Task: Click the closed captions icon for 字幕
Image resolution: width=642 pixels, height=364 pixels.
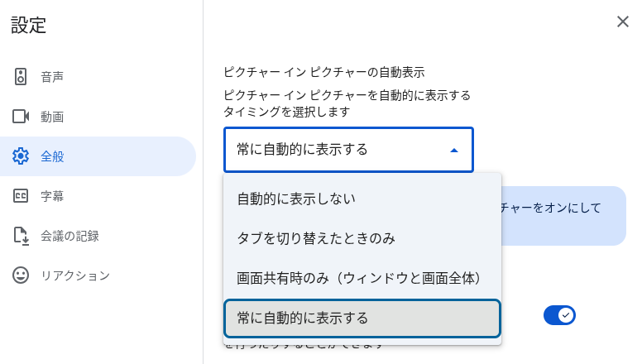Action: (22, 196)
